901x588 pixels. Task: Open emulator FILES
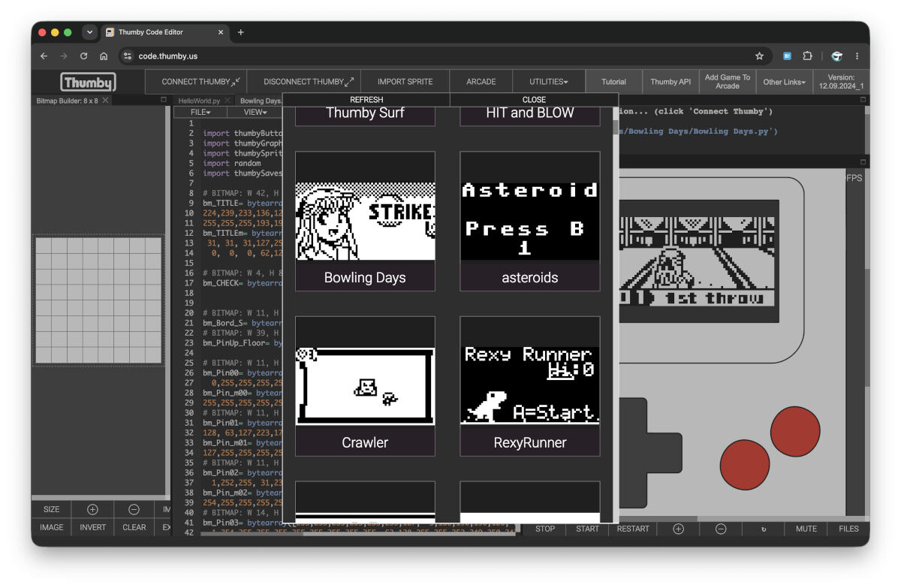coord(848,529)
